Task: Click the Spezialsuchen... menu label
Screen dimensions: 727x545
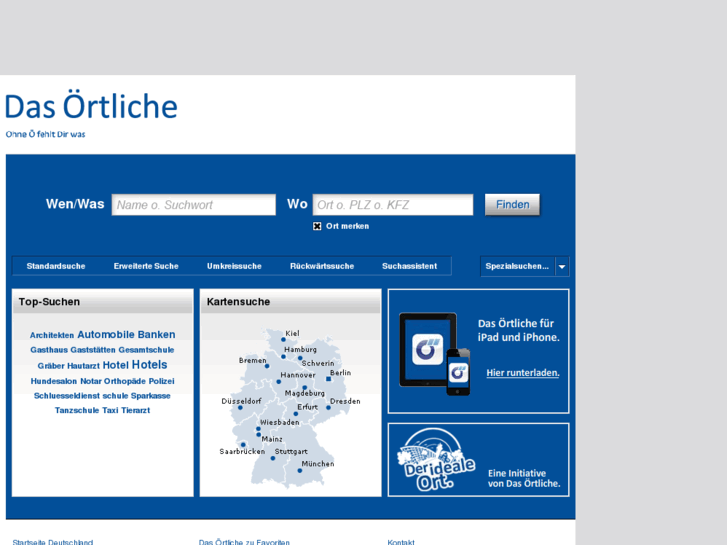Action: (517, 266)
